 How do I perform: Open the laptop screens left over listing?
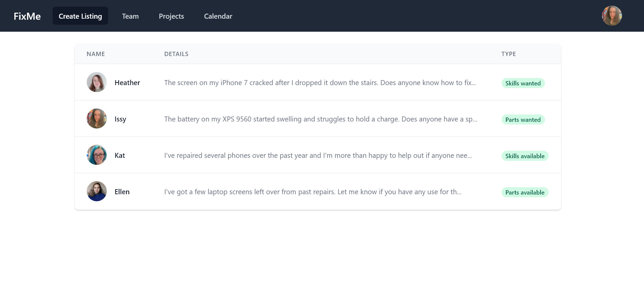pyautogui.click(x=313, y=192)
